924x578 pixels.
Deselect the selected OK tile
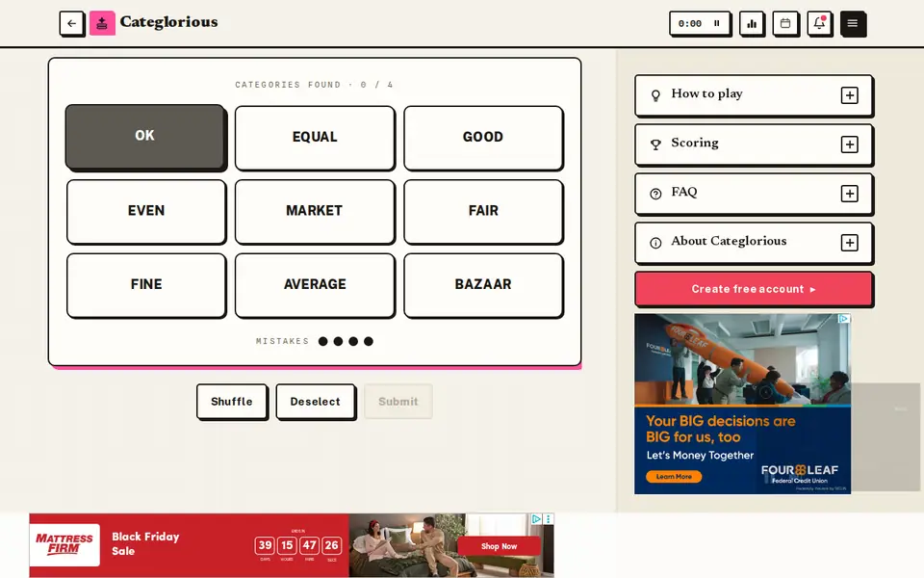tap(145, 136)
